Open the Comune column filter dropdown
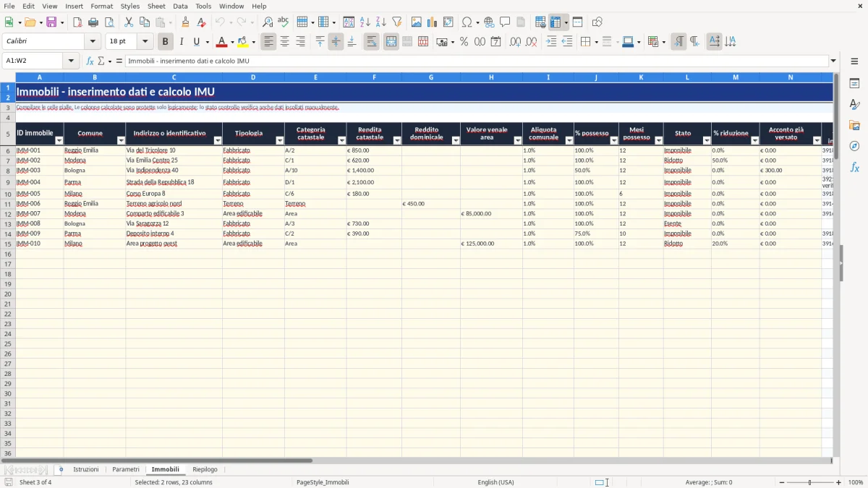Image resolution: width=868 pixels, height=488 pixels. pyautogui.click(x=121, y=140)
